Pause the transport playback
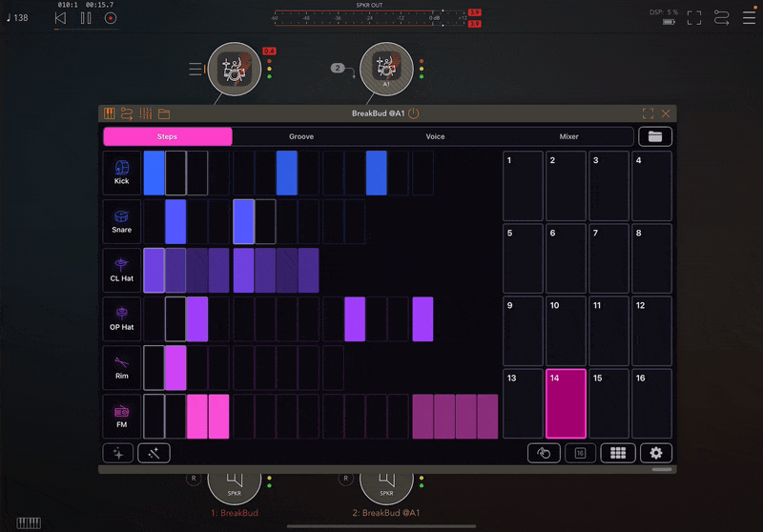The image size is (763, 532). pyautogui.click(x=86, y=18)
